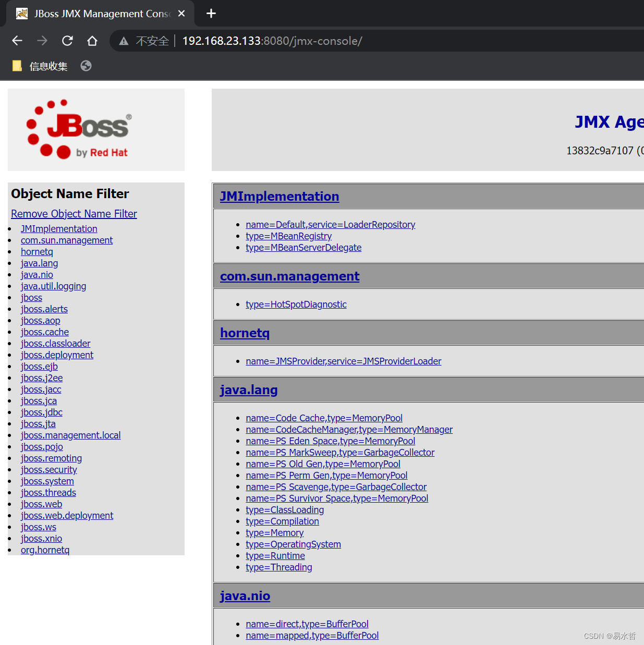This screenshot has width=644, height=645.
Task: Open type=MBeanRegistry MBean
Action: [289, 236]
